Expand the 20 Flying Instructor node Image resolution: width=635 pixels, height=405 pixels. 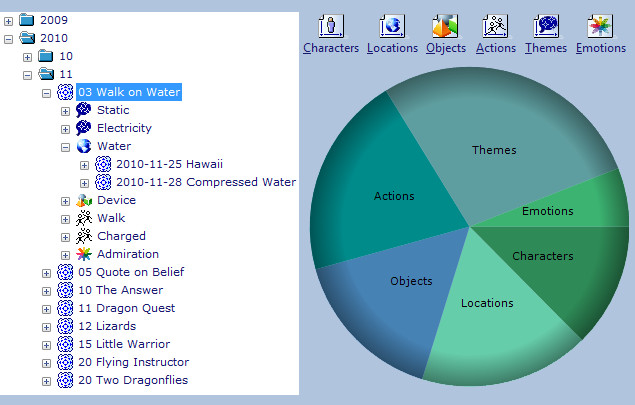tap(47, 364)
